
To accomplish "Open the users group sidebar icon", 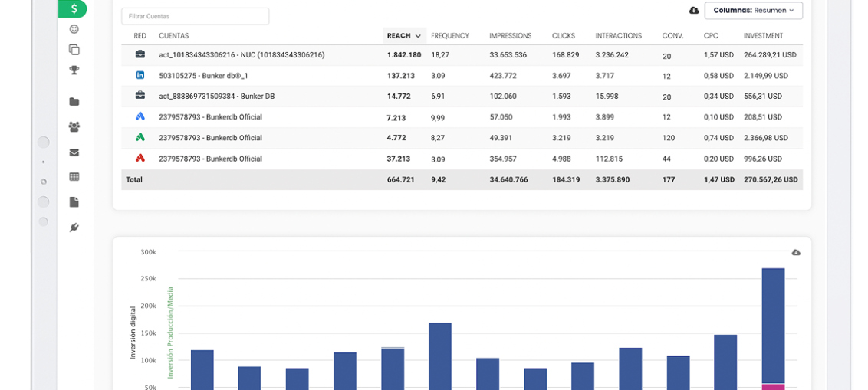I will [74, 126].
